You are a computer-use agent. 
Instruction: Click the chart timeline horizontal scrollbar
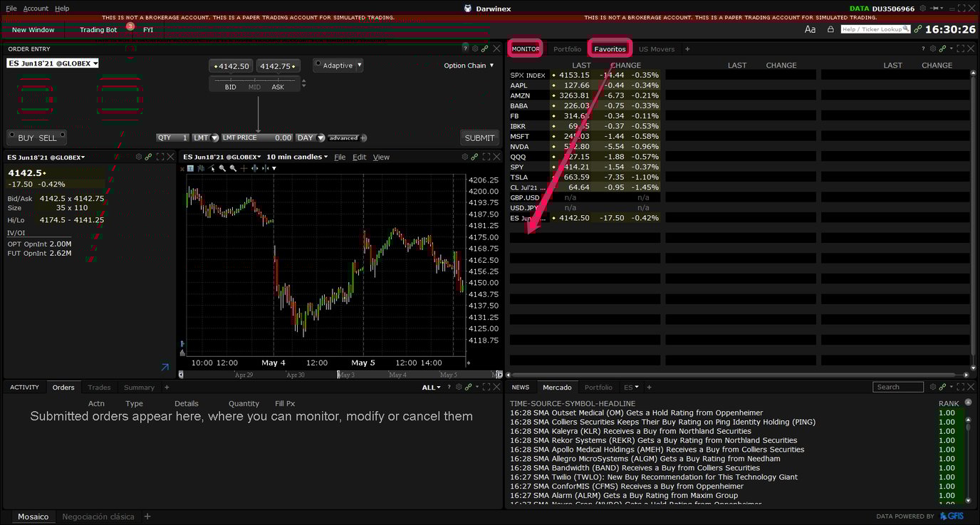coord(340,374)
